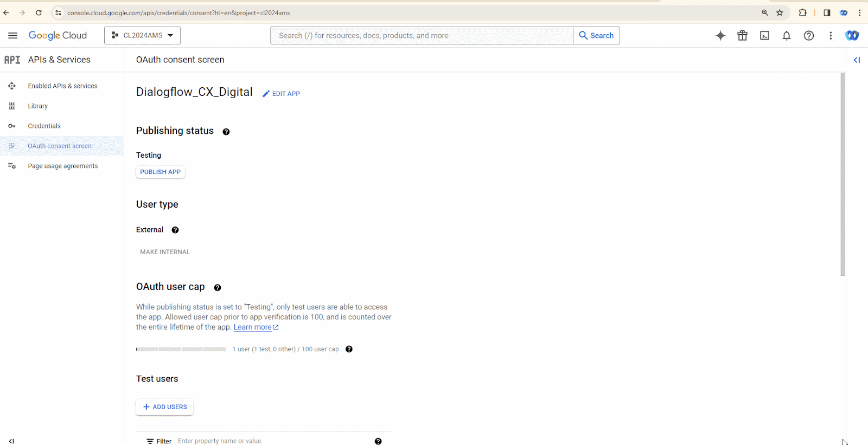Open the Library sidebar item

37,106
